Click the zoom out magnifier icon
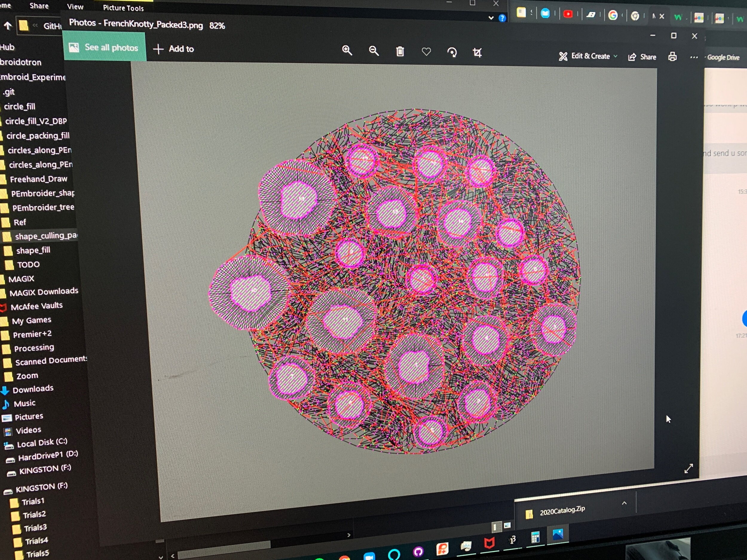This screenshot has height=560, width=747. (x=373, y=51)
